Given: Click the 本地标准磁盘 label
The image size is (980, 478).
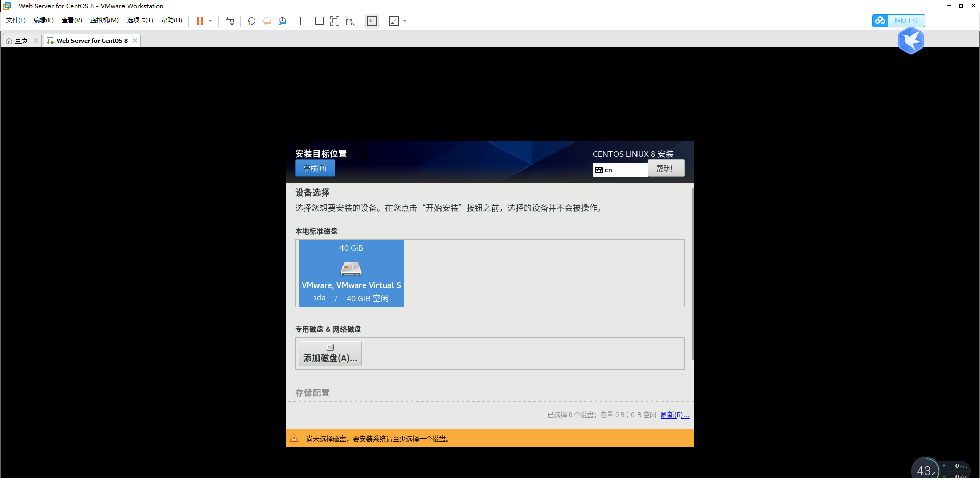Looking at the screenshot, I should (x=316, y=231).
